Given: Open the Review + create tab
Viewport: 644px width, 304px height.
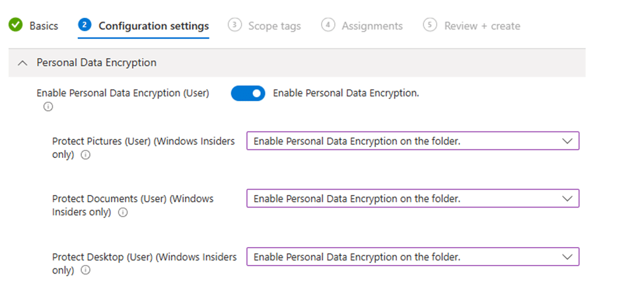Looking at the screenshot, I should [482, 26].
